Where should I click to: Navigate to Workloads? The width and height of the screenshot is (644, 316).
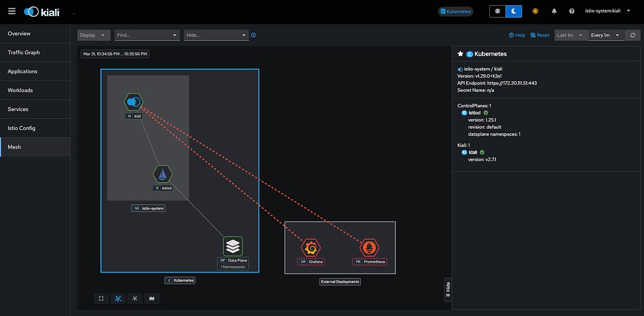pyautogui.click(x=35, y=90)
